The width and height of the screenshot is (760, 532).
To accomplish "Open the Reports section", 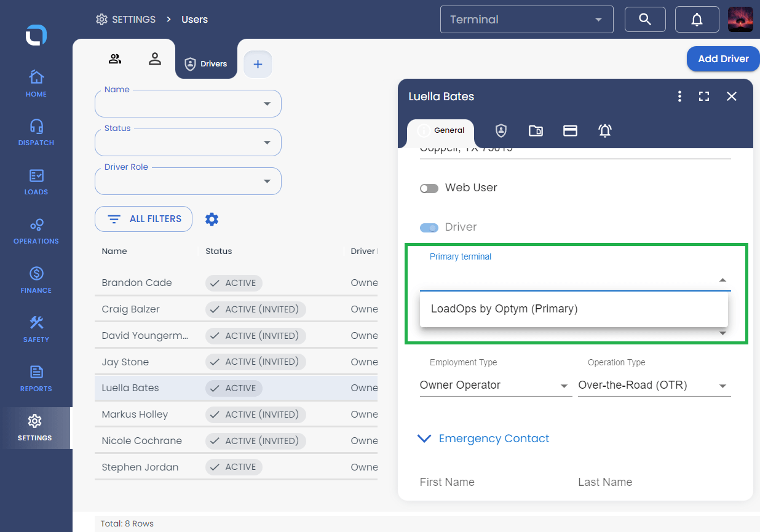I will [36, 379].
